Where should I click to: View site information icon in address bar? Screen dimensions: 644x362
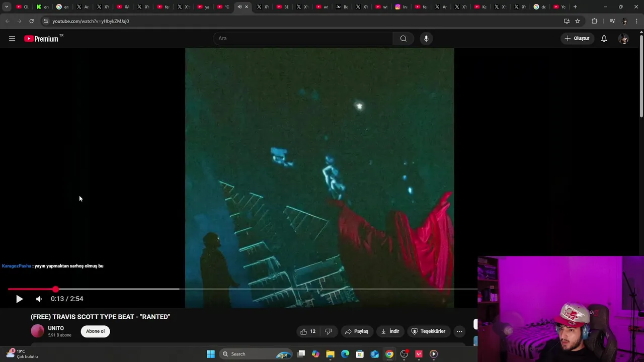(x=46, y=21)
